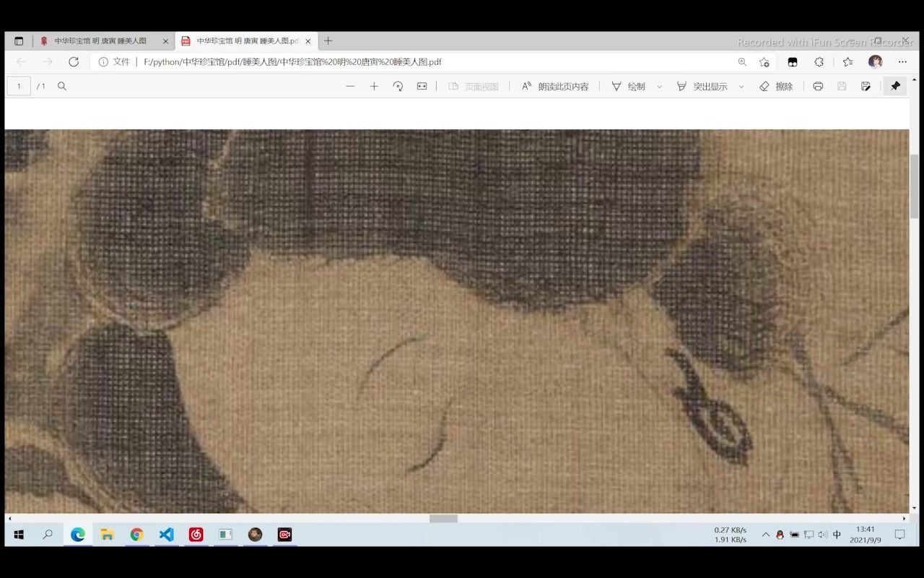
Task: Zoom in the PDF
Action: [x=374, y=86]
